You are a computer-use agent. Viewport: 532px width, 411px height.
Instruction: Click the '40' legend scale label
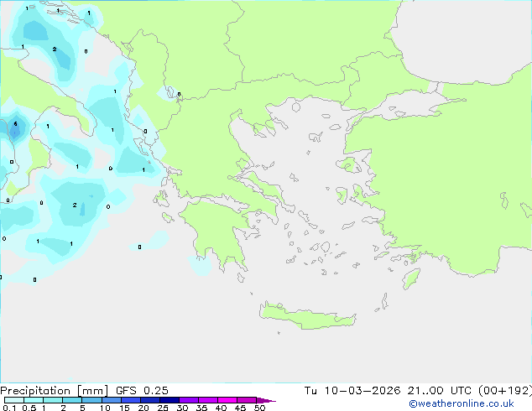(221, 408)
